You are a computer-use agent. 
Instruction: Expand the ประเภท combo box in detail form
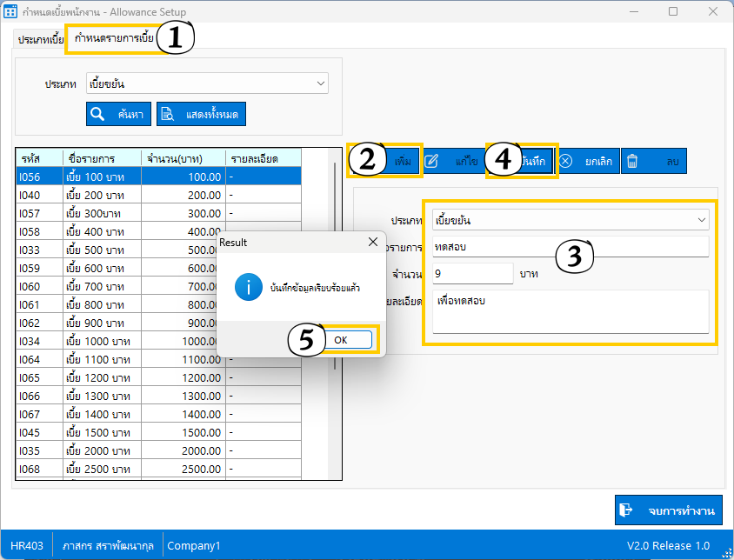tap(702, 220)
